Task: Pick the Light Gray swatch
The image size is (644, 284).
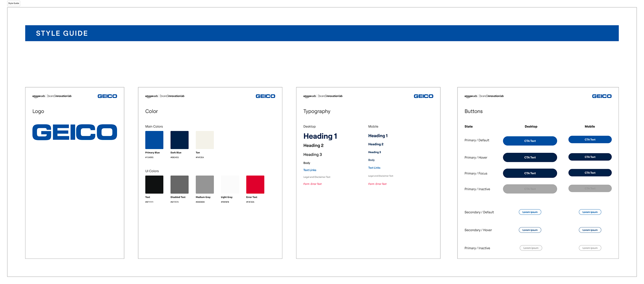Action: tap(230, 185)
